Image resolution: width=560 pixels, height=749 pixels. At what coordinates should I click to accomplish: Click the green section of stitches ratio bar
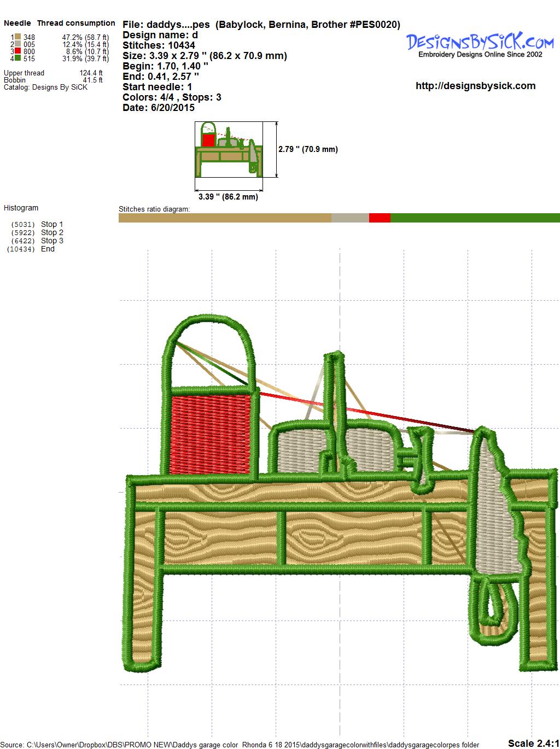pos(475,218)
